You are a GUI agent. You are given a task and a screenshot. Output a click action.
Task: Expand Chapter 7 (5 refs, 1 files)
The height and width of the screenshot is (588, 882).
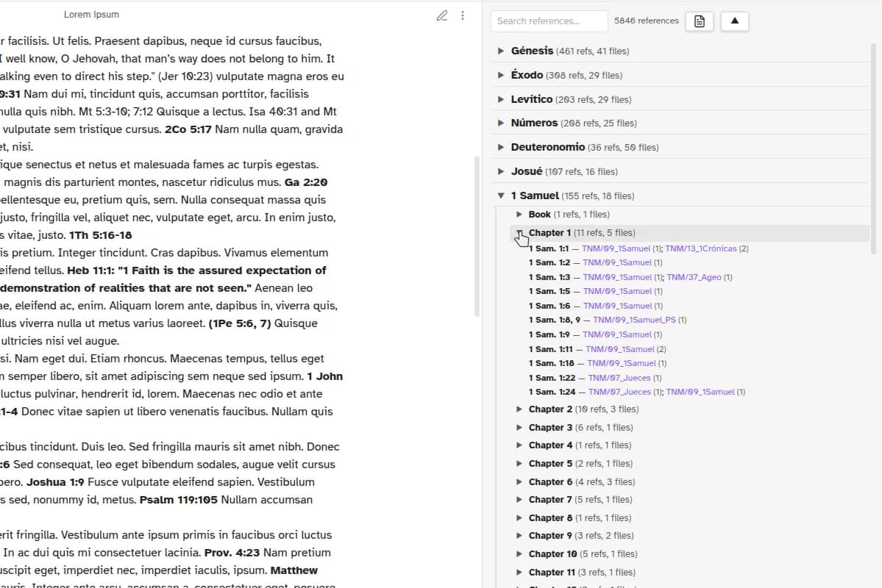click(x=519, y=500)
